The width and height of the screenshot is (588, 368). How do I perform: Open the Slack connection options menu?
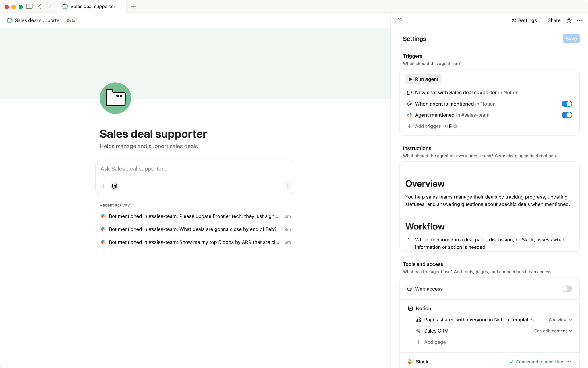click(569, 361)
